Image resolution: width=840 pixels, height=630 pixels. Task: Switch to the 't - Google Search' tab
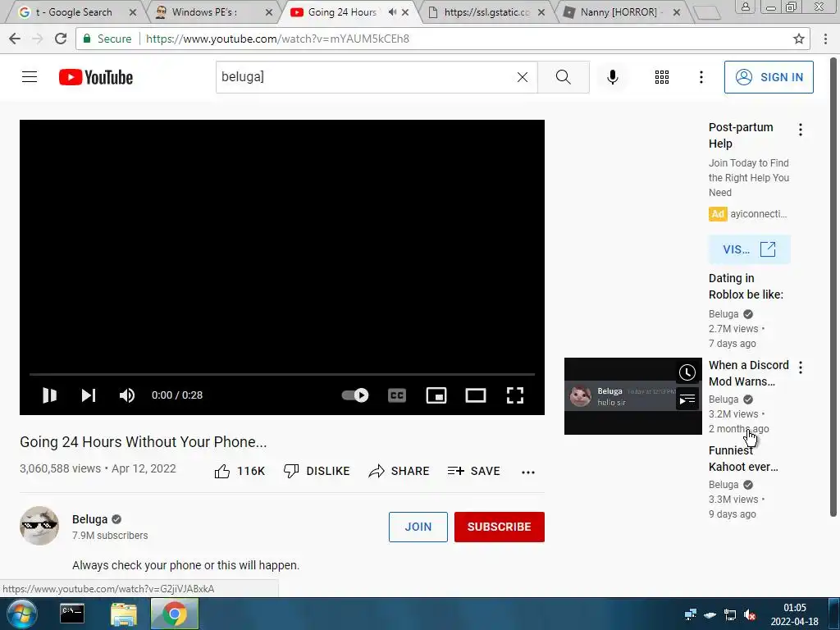click(x=74, y=11)
